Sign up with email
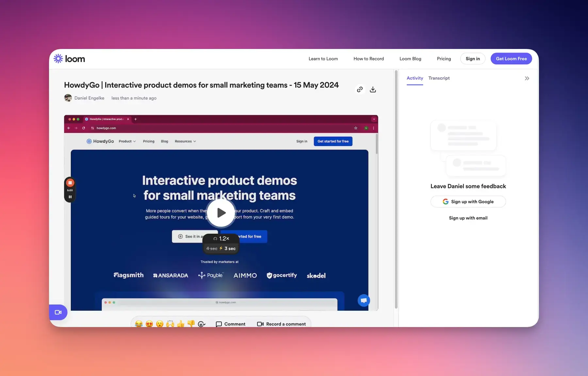The width and height of the screenshot is (588, 376). tap(468, 218)
